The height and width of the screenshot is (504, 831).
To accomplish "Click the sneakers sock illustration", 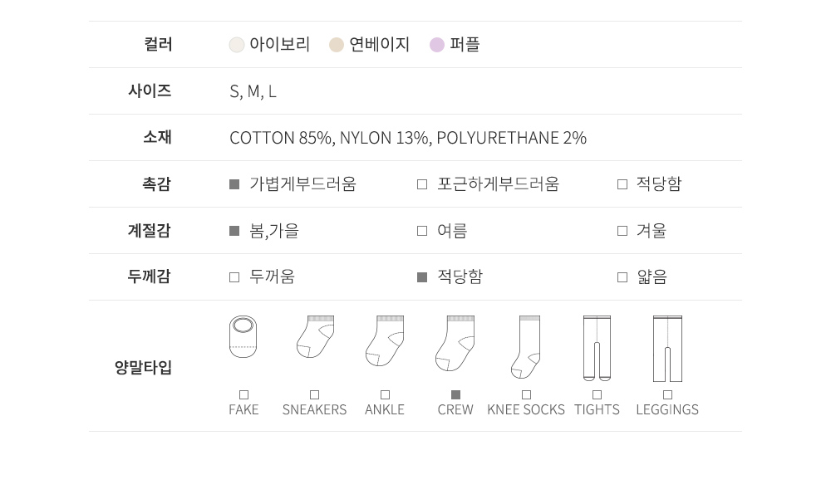I will (x=315, y=337).
